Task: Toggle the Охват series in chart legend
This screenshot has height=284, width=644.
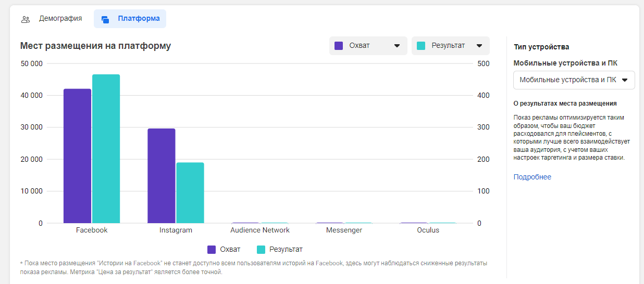Action: pyautogui.click(x=224, y=249)
